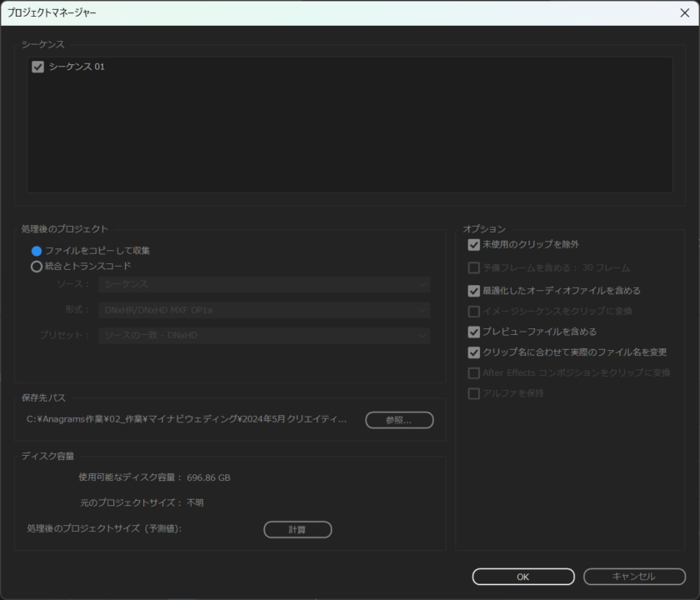Toggle アルファを保持 checkbox
The image size is (700, 600).
tap(474, 393)
